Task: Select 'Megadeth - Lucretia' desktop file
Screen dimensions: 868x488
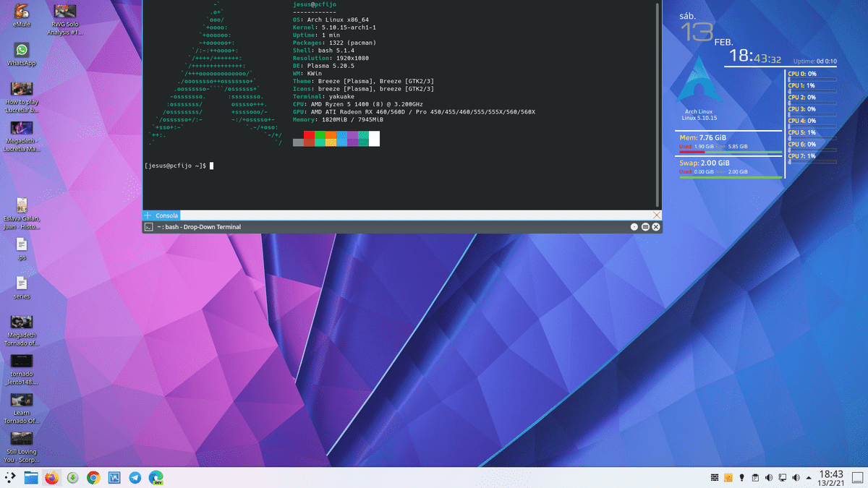Action: point(22,135)
